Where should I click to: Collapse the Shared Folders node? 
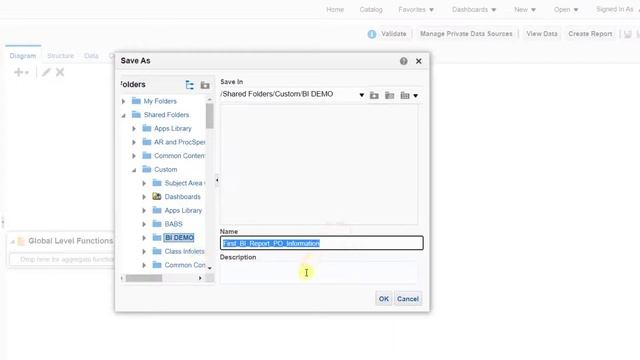(123, 115)
